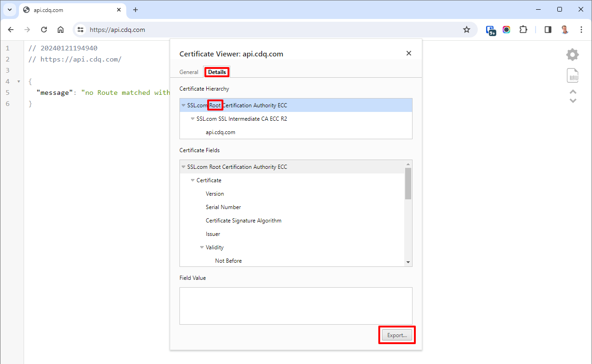The height and width of the screenshot is (364, 592).
Task: Open a new browser tab
Action: pos(136,10)
